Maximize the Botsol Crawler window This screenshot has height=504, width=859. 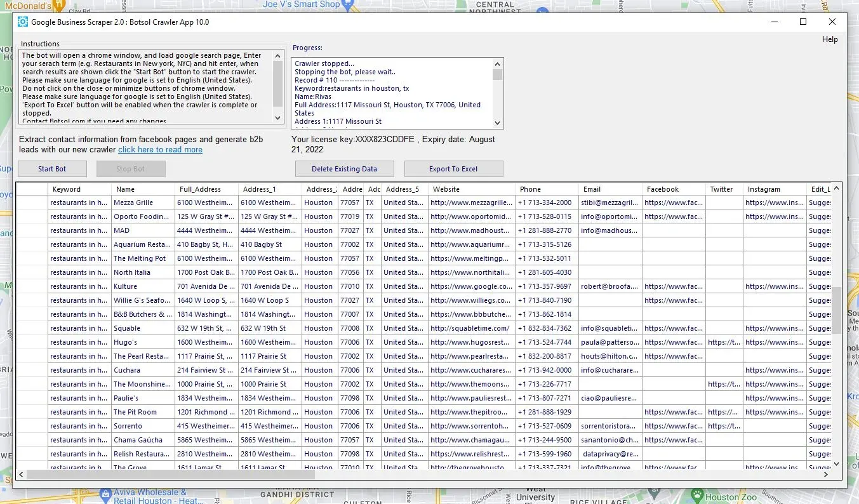point(803,22)
